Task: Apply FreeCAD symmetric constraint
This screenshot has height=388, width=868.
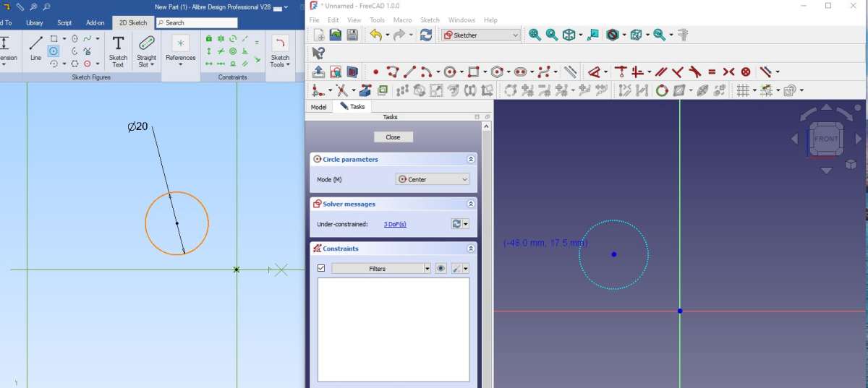Action: tap(728, 72)
